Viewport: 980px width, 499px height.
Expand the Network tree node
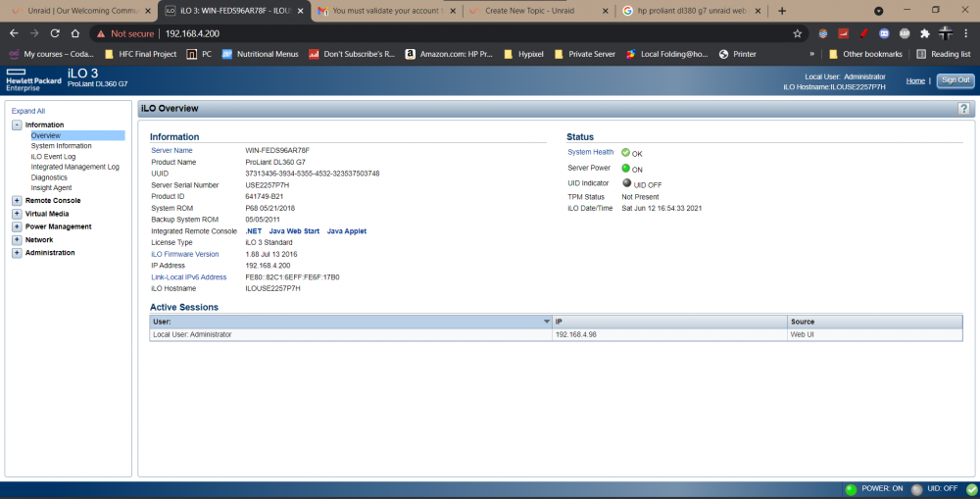coord(17,240)
